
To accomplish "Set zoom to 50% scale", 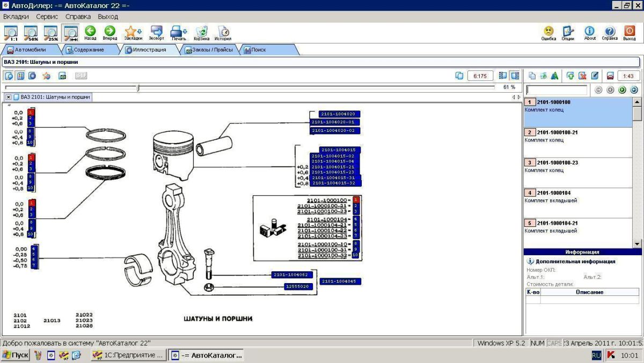I will click(31, 33).
